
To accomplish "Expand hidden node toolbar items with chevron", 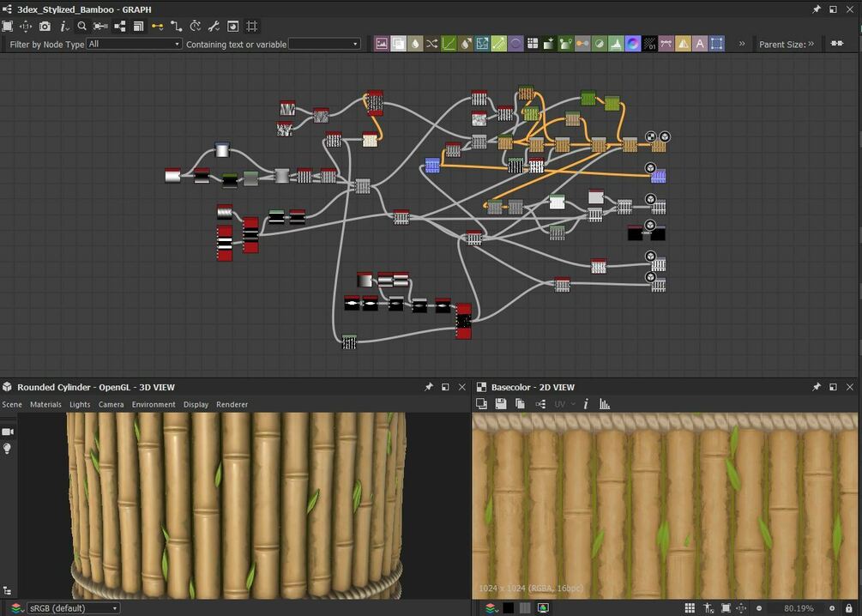I will pyautogui.click(x=742, y=44).
